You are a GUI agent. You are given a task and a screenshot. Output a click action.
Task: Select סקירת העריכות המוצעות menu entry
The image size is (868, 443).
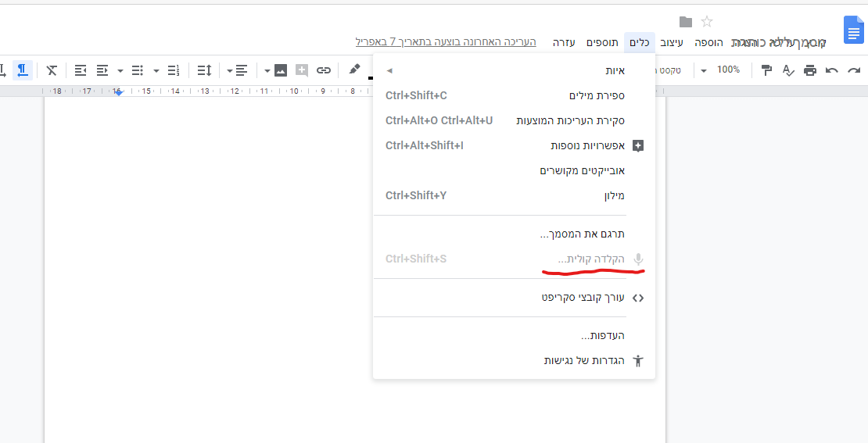pos(515,120)
